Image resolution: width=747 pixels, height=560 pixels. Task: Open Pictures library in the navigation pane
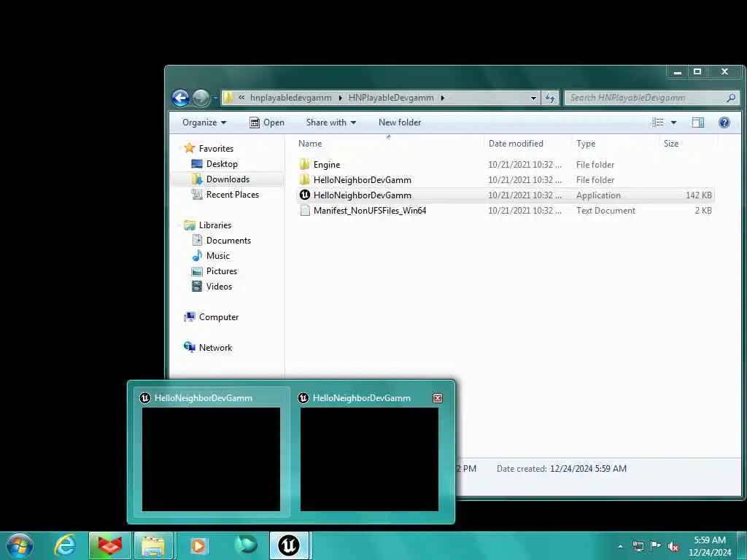[222, 271]
